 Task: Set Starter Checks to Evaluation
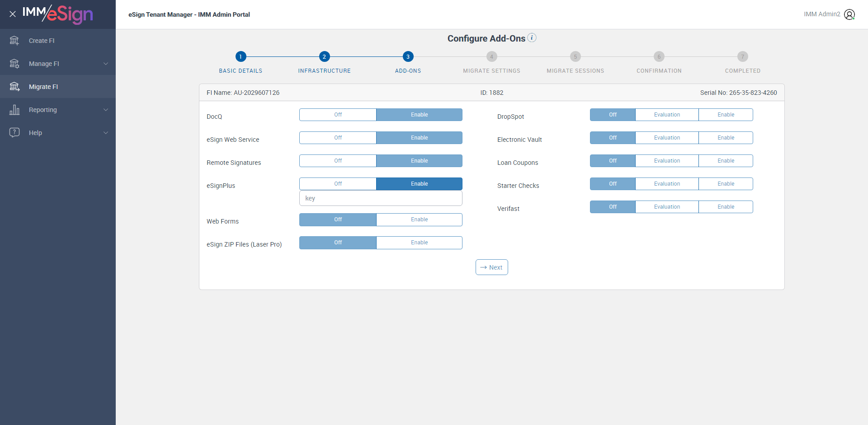click(x=667, y=184)
